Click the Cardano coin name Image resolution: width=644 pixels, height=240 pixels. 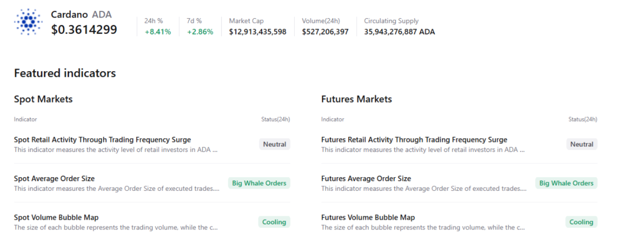click(69, 15)
